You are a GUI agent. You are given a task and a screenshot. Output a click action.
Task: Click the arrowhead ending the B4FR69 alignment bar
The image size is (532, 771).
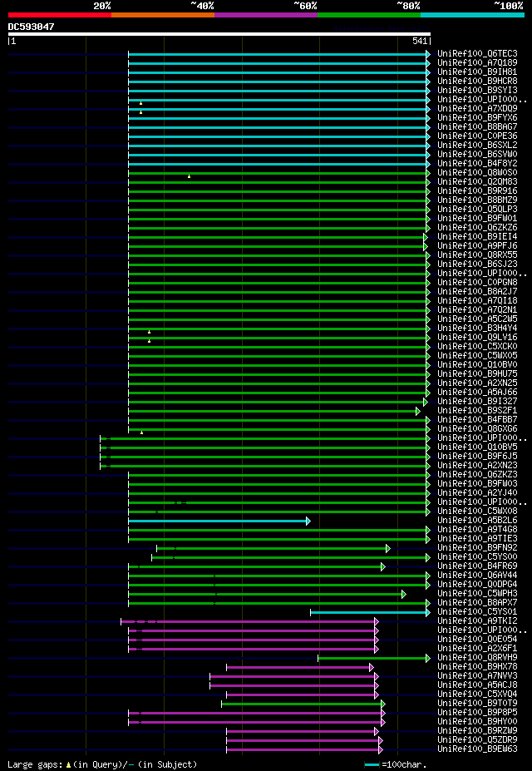383,567
